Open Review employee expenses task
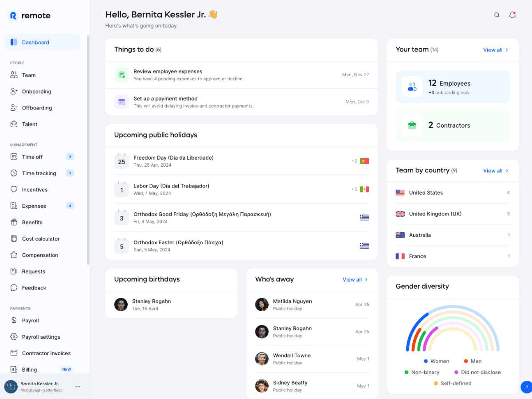Image resolution: width=532 pixels, height=399 pixels. (168, 72)
